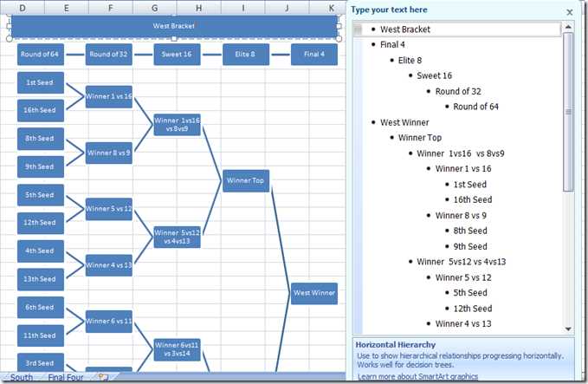Click the insert new worksheet icon
Screen dimensions: 588x384
pyautogui.click(x=104, y=376)
